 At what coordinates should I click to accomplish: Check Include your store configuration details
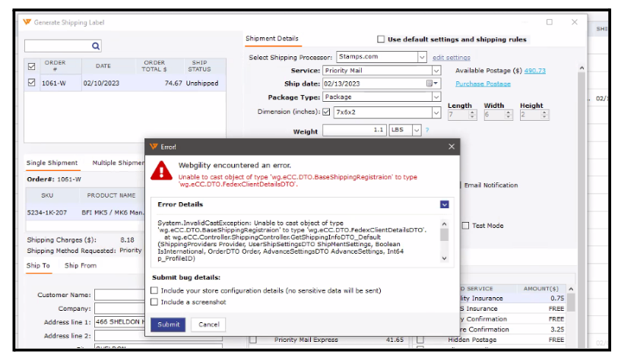click(x=154, y=291)
